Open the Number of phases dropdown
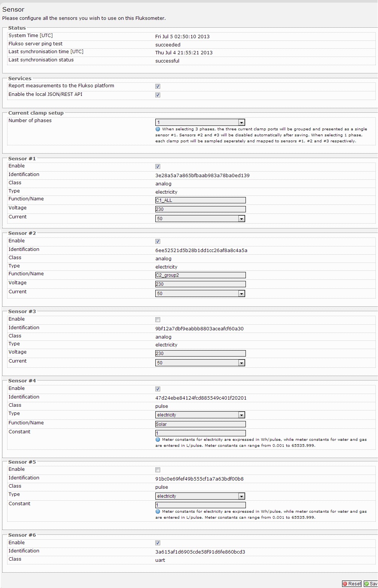Image resolution: width=378 pixels, height=588 pixels. click(x=200, y=122)
